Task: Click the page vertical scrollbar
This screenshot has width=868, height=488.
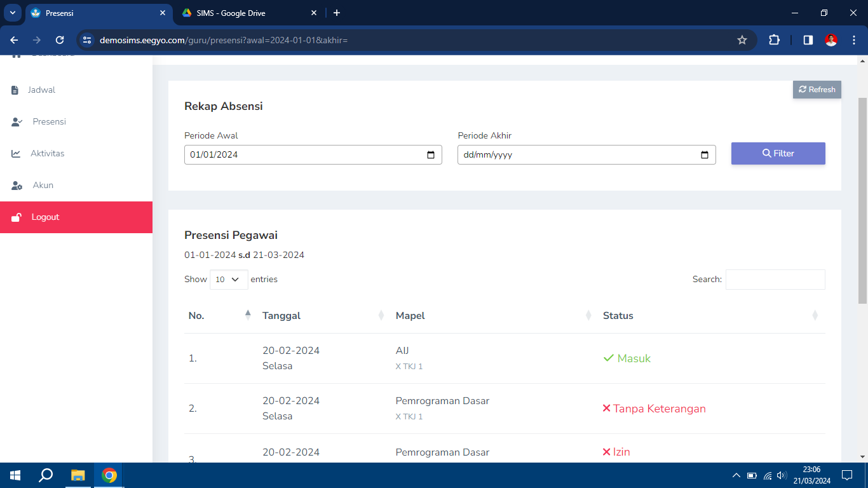Action: [862, 191]
